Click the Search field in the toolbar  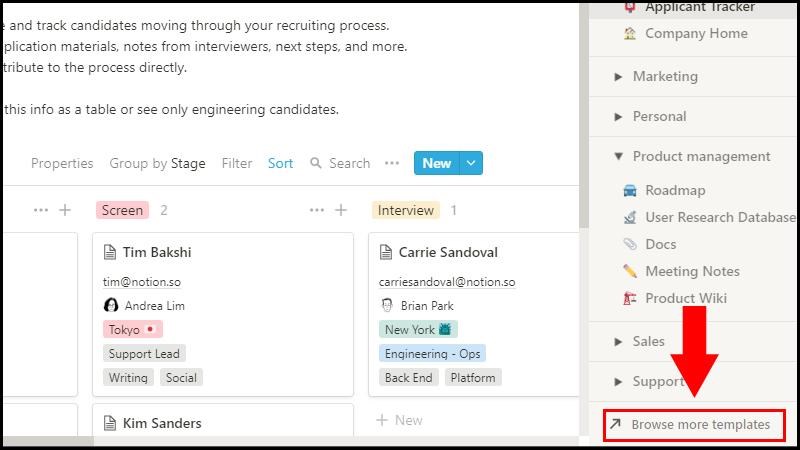click(x=340, y=163)
